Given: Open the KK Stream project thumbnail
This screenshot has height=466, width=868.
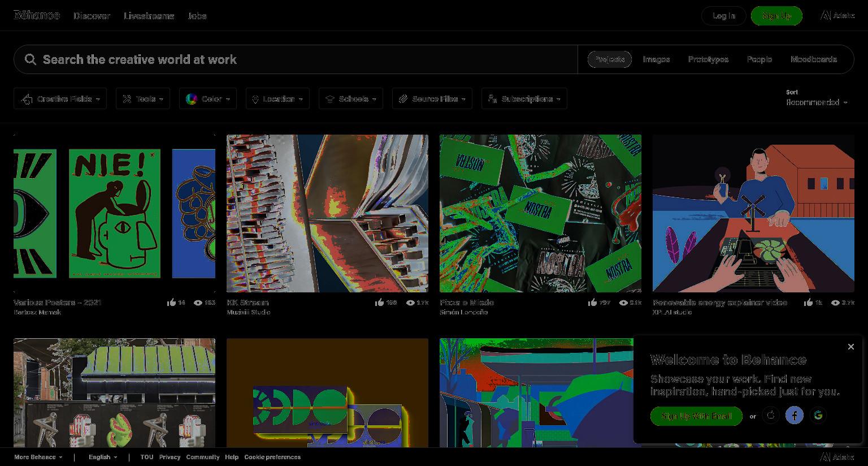Looking at the screenshot, I should coord(327,213).
